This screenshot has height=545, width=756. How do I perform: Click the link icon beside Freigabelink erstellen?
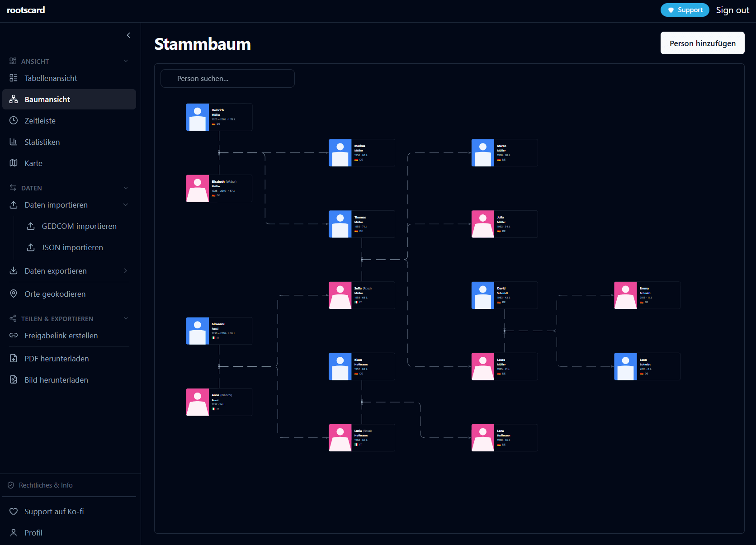tap(14, 335)
